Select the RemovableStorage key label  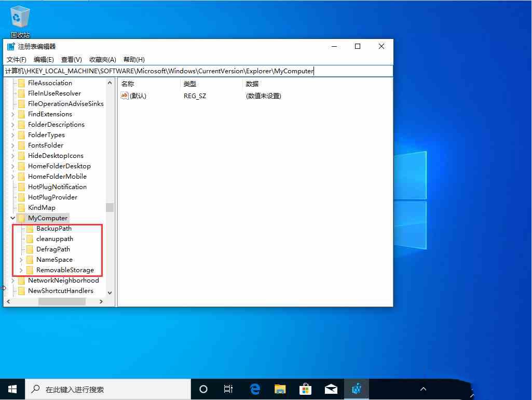point(65,270)
